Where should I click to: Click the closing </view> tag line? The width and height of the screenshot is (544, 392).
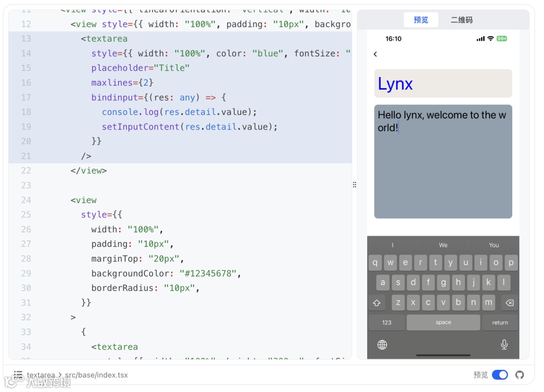89,171
